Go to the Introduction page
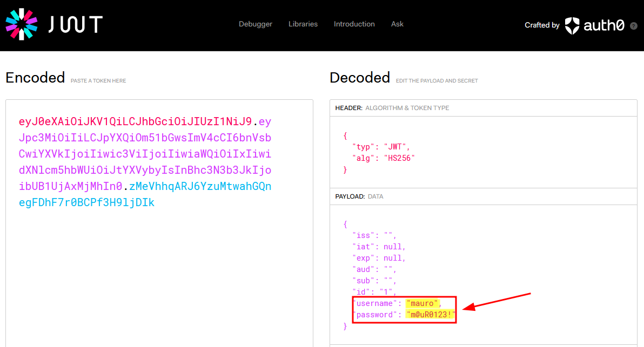 coord(354,24)
